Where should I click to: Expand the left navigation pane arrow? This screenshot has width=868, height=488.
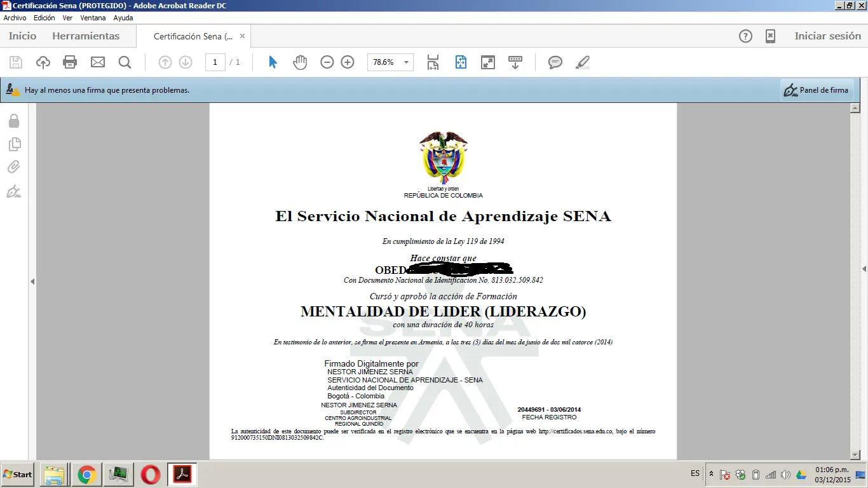pos(32,281)
